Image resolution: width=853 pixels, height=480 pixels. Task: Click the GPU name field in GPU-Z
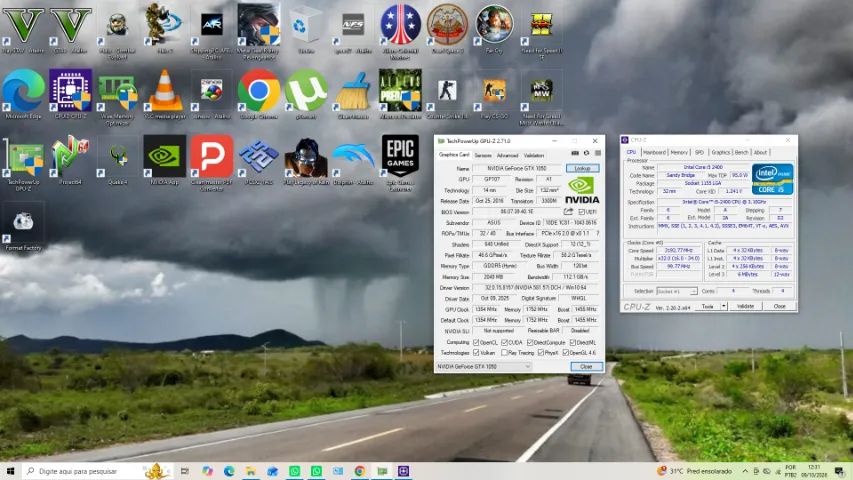click(x=517, y=169)
